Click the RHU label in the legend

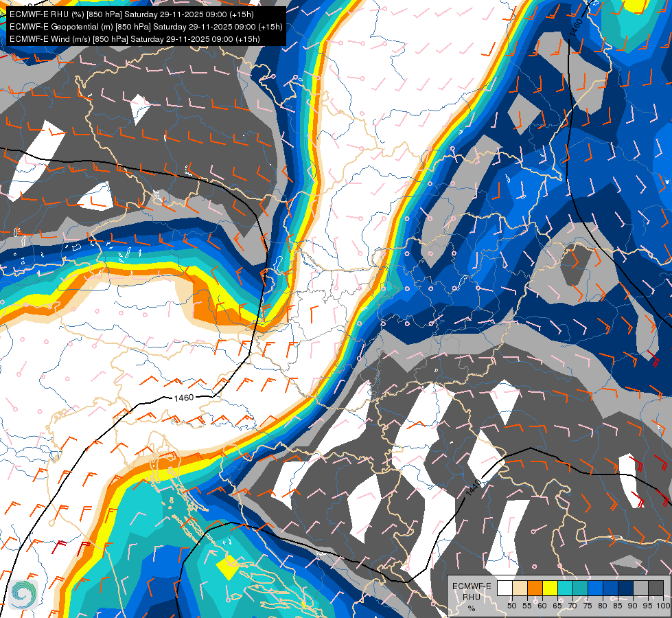[472, 597]
